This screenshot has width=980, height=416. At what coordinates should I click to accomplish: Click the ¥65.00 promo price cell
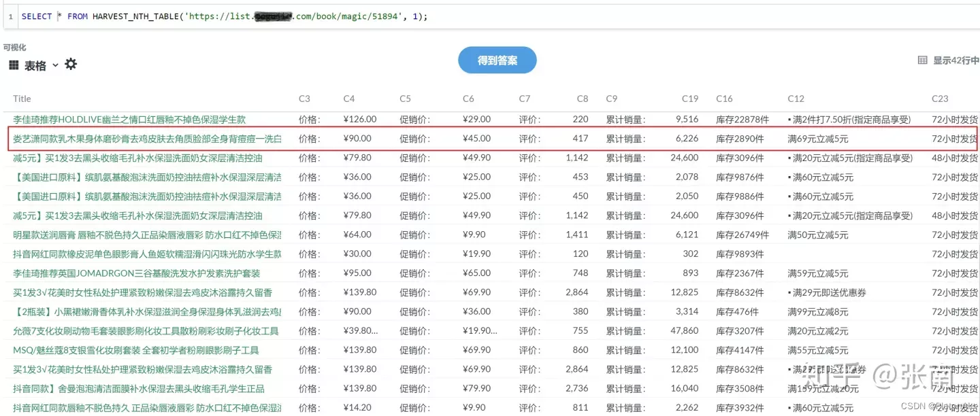pyautogui.click(x=476, y=273)
